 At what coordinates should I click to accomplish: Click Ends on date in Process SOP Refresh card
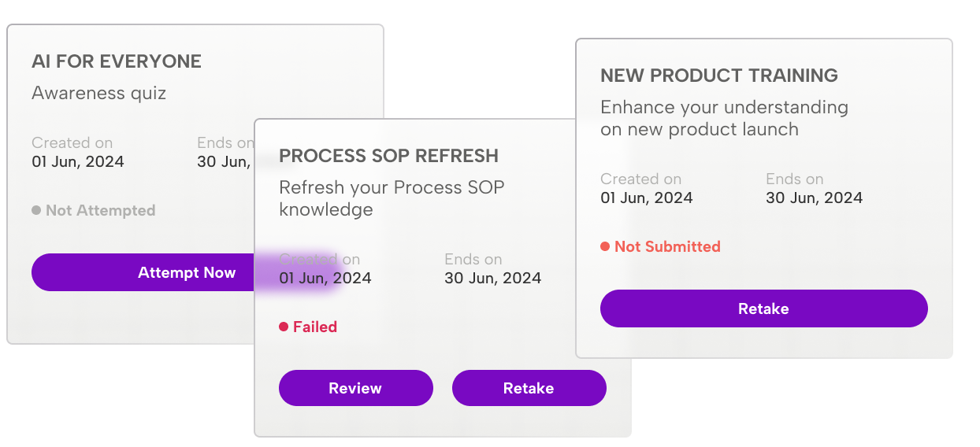point(492,278)
